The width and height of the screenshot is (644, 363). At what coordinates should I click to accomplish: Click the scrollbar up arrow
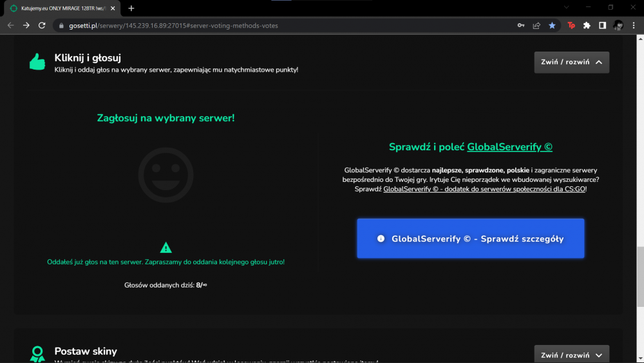coord(640,39)
